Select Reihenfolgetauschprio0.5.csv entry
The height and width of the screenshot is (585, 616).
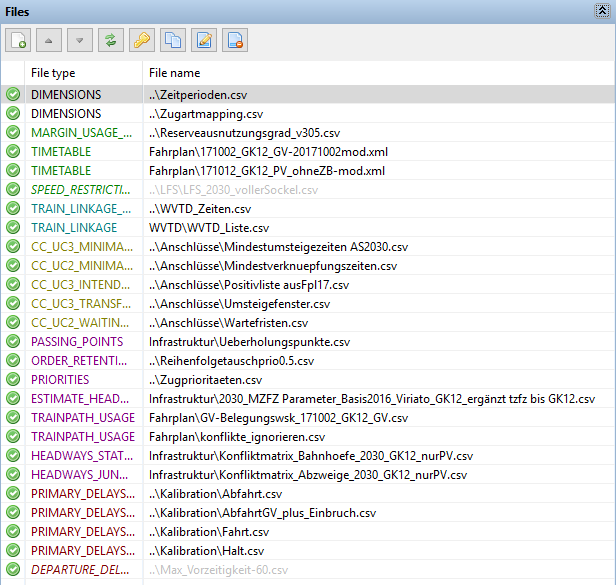pyautogui.click(x=231, y=361)
